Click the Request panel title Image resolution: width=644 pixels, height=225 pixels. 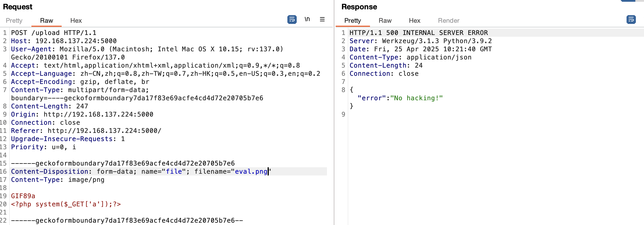pos(18,7)
